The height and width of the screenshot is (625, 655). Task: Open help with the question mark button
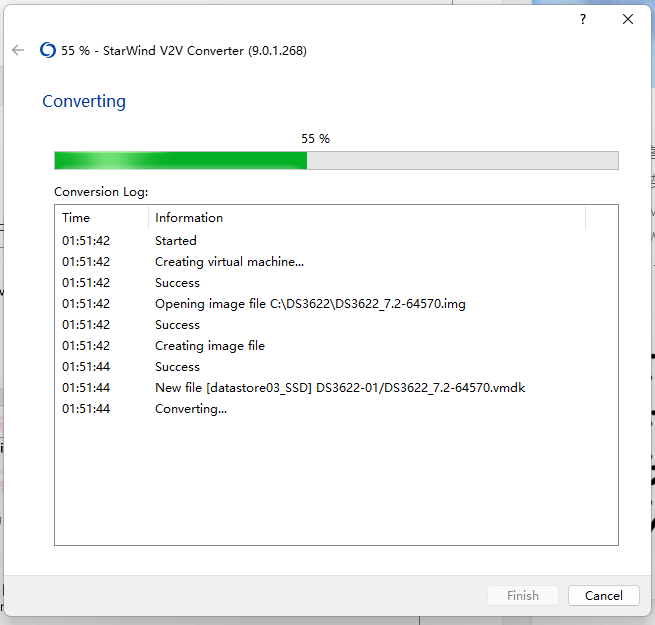tap(583, 19)
